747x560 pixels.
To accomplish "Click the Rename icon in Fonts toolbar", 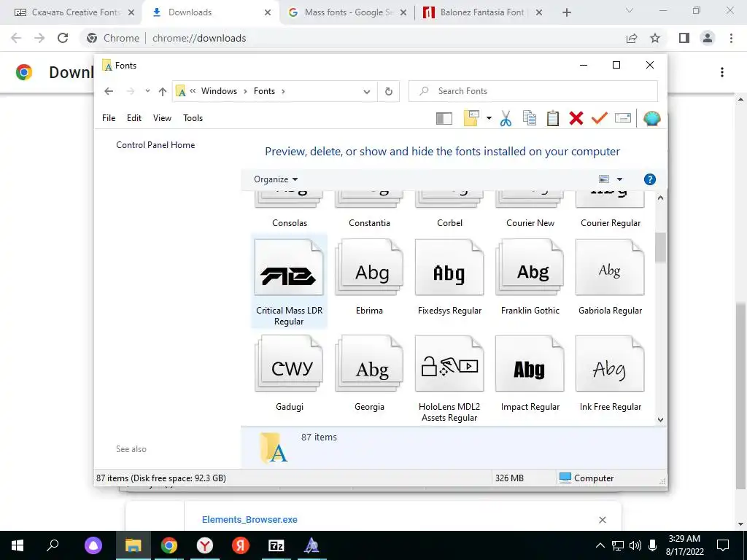I will click(623, 117).
